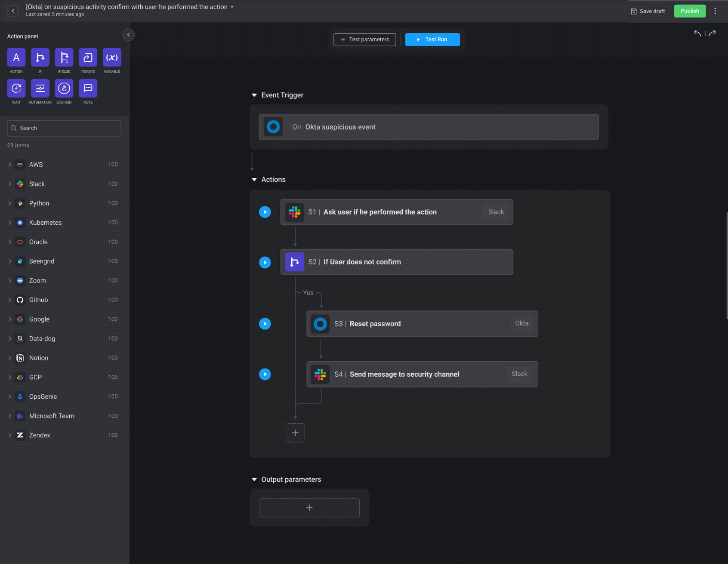Publish the workflow
Image resolution: width=728 pixels, height=564 pixels.
coord(690,11)
